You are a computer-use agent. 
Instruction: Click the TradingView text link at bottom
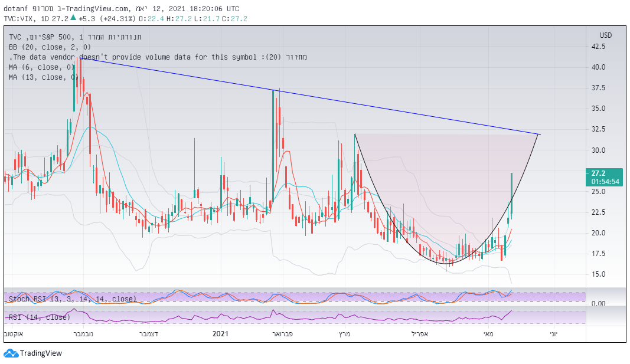(x=41, y=353)
